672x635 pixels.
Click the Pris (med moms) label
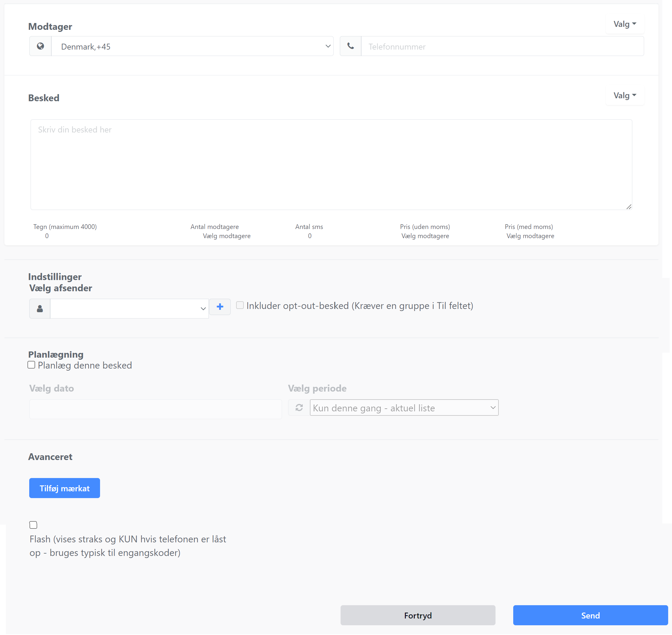[529, 227]
